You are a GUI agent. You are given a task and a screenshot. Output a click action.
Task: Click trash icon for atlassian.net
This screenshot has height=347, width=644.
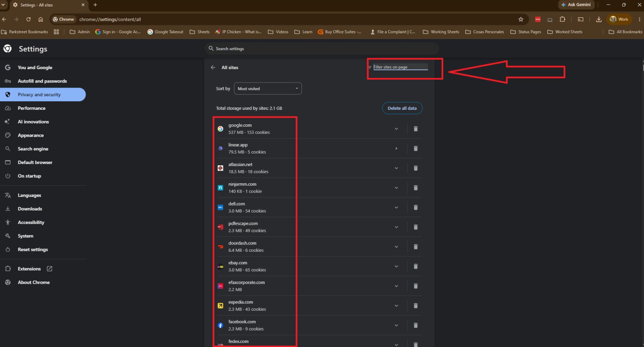pyautogui.click(x=416, y=168)
